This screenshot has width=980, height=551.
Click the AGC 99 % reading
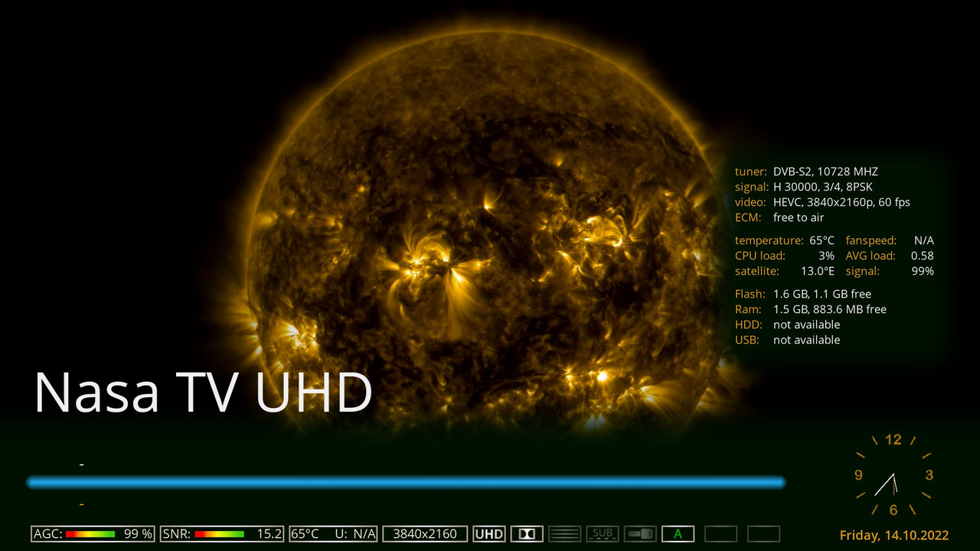click(x=139, y=534)
